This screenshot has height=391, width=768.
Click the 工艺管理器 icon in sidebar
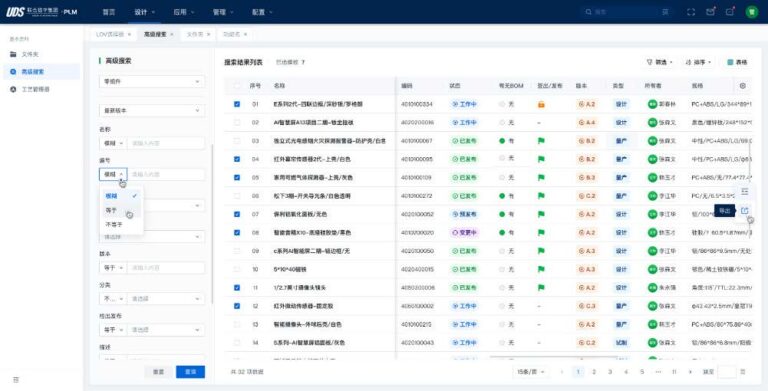(x=13, y=89)
